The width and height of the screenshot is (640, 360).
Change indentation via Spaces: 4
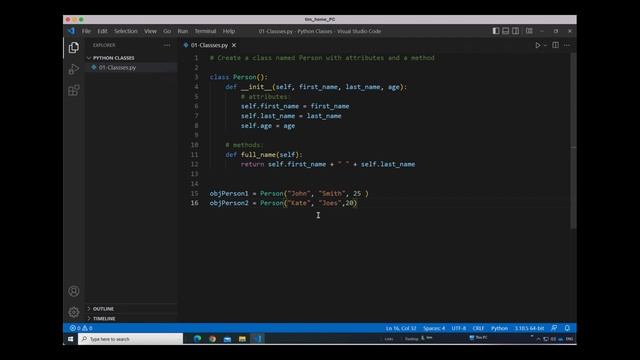click(434, 328)
